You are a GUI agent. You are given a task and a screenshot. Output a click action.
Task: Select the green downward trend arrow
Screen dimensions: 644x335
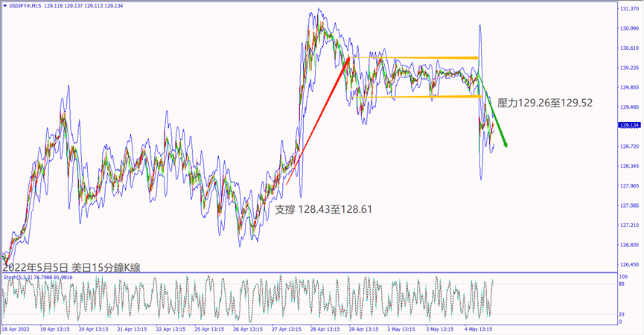click(493, 110)
